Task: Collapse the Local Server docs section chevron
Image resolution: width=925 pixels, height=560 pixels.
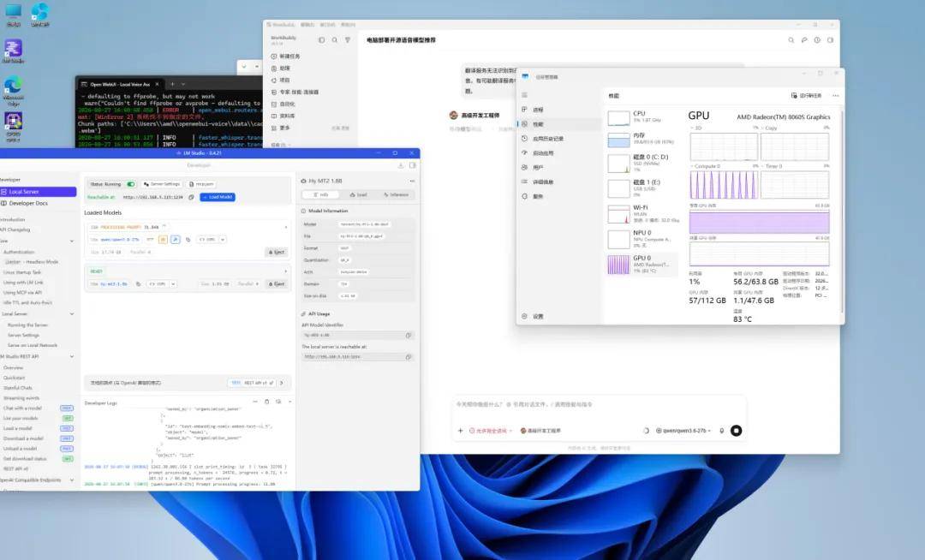Action: coord(72,313)
